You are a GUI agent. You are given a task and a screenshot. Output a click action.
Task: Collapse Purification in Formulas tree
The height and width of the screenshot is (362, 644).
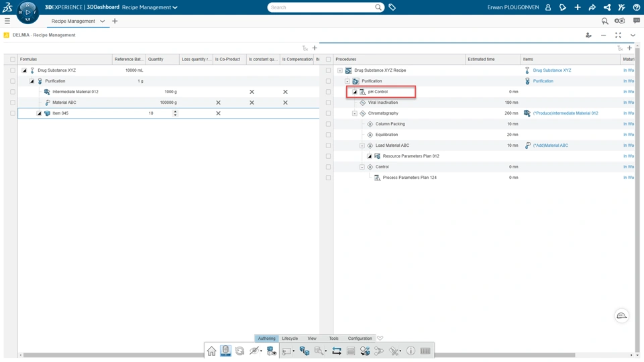(x=32, y=81)
